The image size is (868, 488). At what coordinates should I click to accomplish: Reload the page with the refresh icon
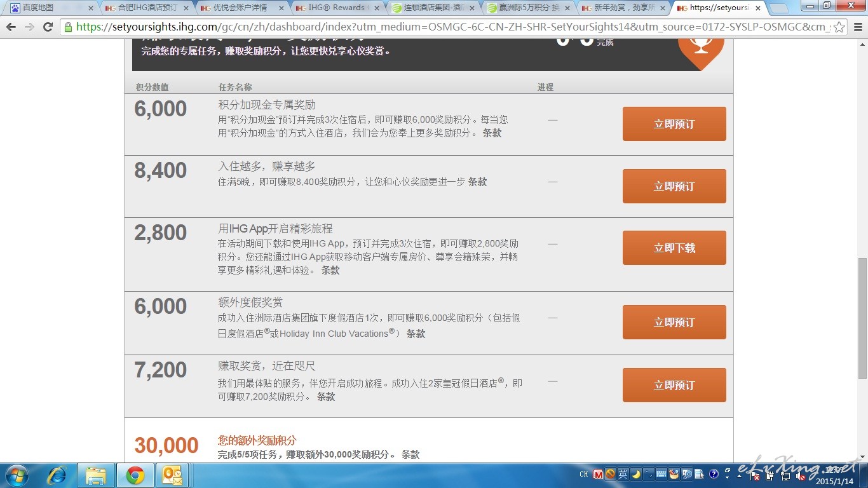(48, 27)
